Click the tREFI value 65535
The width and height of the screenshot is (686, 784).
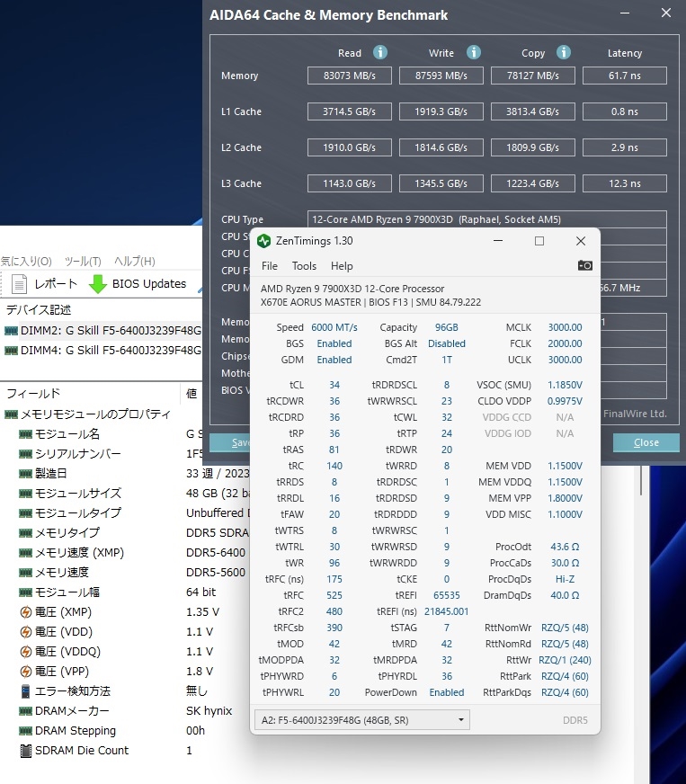coord(447,595)
